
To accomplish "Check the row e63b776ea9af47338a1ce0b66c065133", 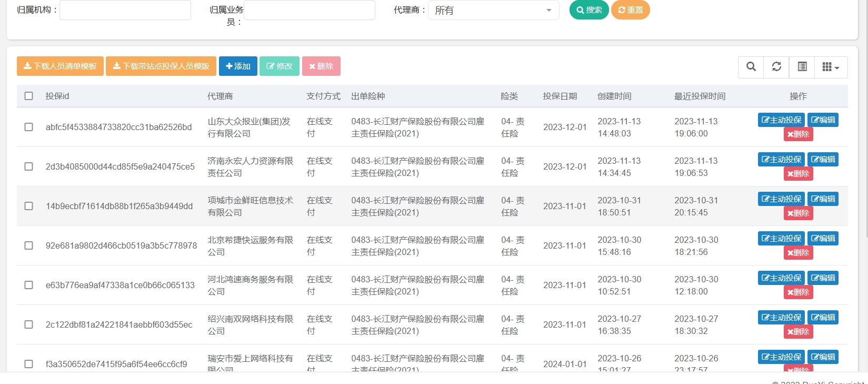I will (28, 285).
